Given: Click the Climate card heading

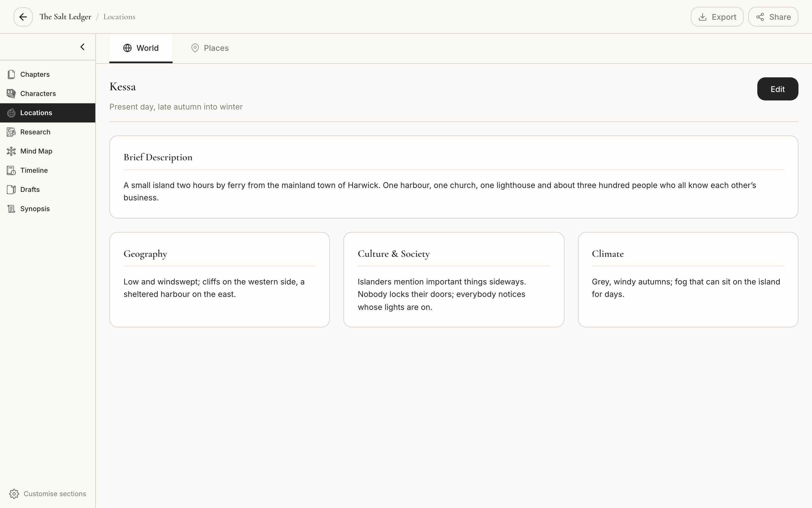Looking at the screenshot, I should (608, 254).
